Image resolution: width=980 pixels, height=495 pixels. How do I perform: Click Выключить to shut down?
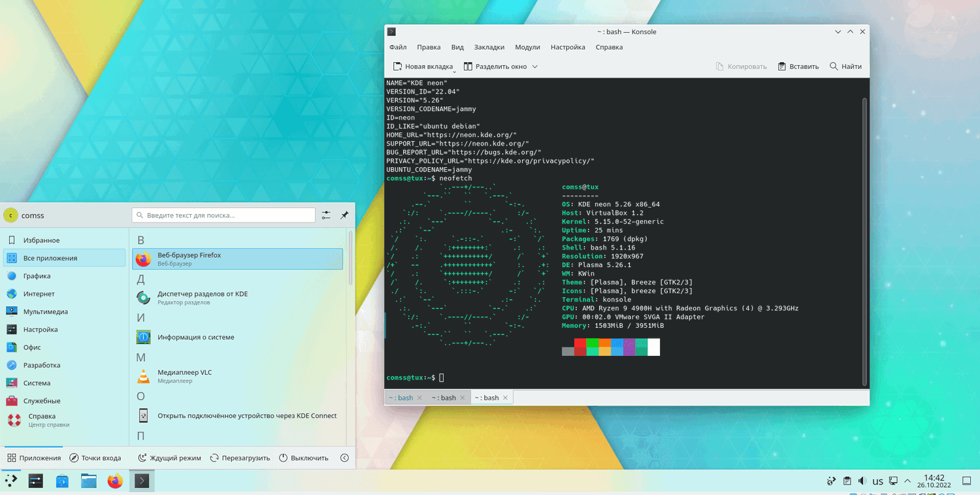304,458
